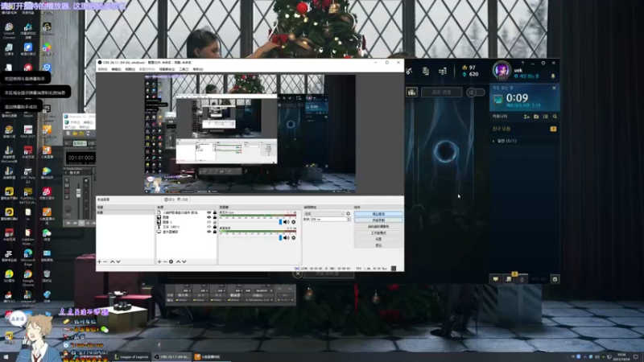The width and height of the screenshot is (644, 362).
Task: Open League client profile avatar of uek
Action: tap(502, 70)
